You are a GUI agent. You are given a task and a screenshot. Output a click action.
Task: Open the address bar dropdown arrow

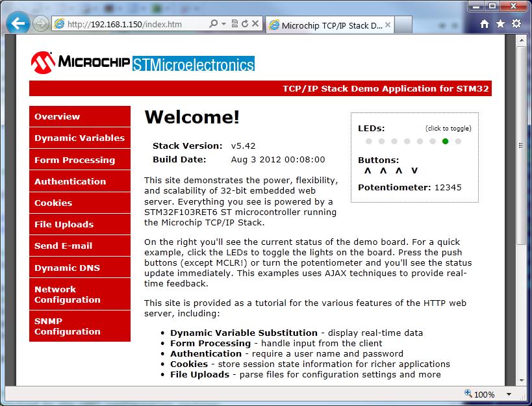(223, 24)
